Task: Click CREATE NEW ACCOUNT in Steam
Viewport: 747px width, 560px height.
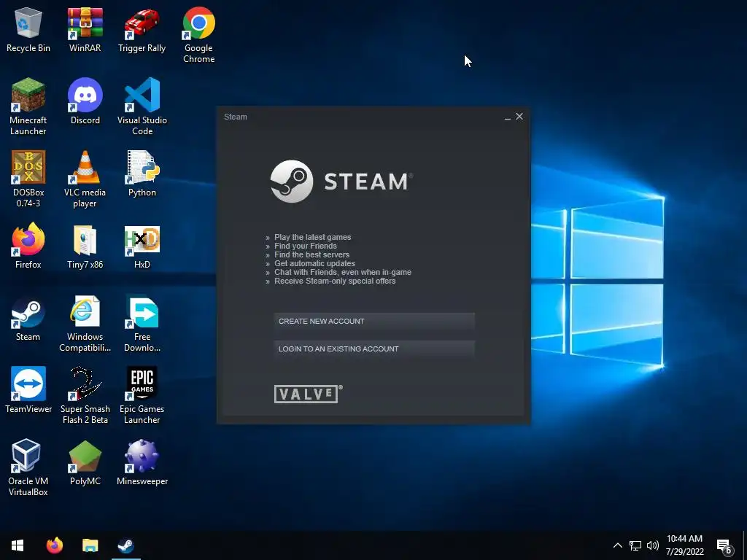Action: (x=374, y=322)
